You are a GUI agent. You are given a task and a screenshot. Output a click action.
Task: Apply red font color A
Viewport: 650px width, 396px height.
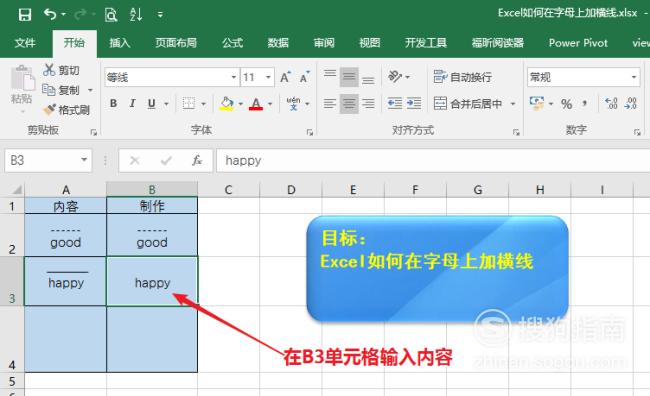click(256, 103)
